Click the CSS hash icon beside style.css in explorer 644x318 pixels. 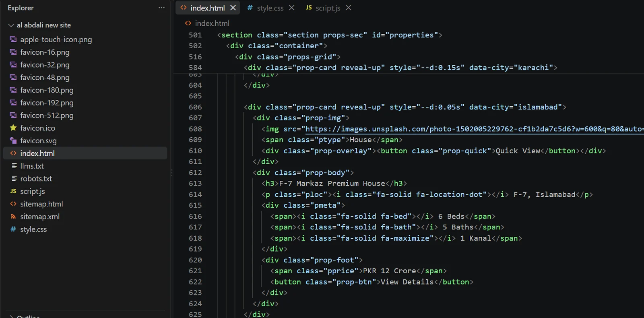click(13, 229)
